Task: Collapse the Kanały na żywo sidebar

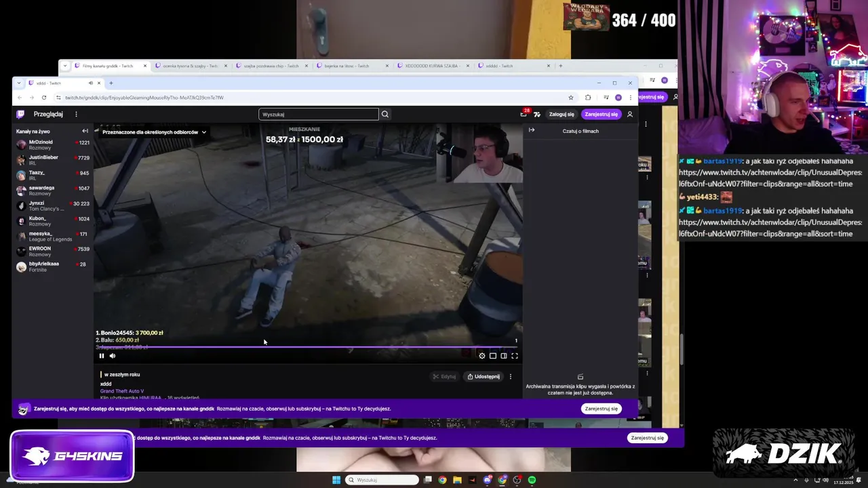Action: coord(85,131)
